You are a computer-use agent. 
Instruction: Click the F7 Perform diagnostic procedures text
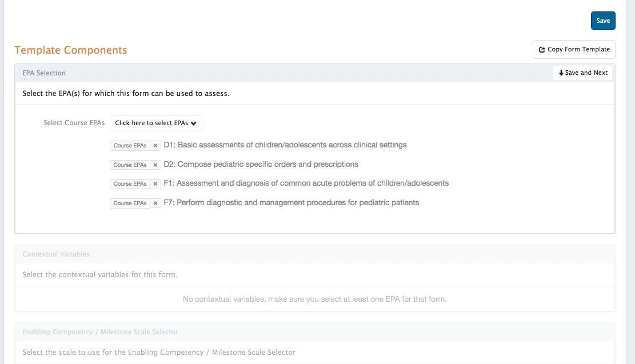point(291,203)
